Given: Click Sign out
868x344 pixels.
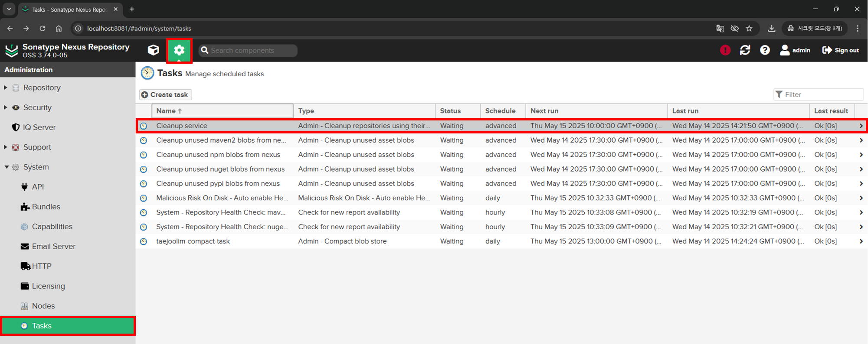Looking at the screenshot, I should [841, 50].
